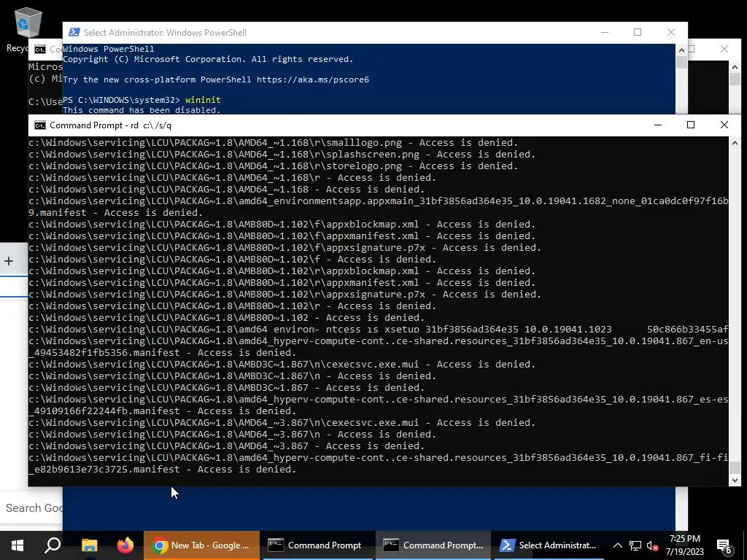Switch to first Command Prompt taskbar button
747x560 pixels.
coord(317,545)
